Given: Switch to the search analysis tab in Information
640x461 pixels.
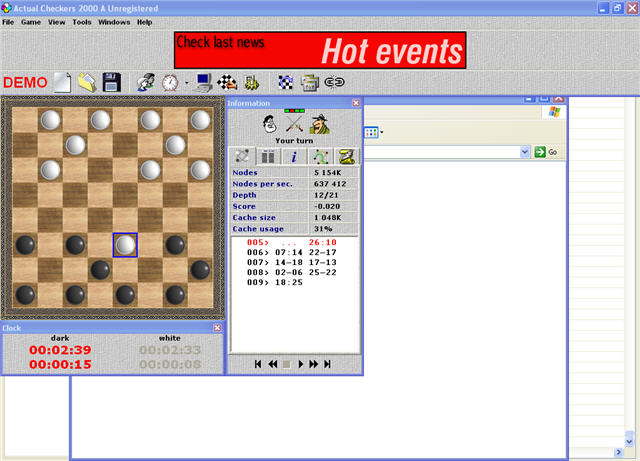Looking at the screenshot, I should click(x=242, y=156).
